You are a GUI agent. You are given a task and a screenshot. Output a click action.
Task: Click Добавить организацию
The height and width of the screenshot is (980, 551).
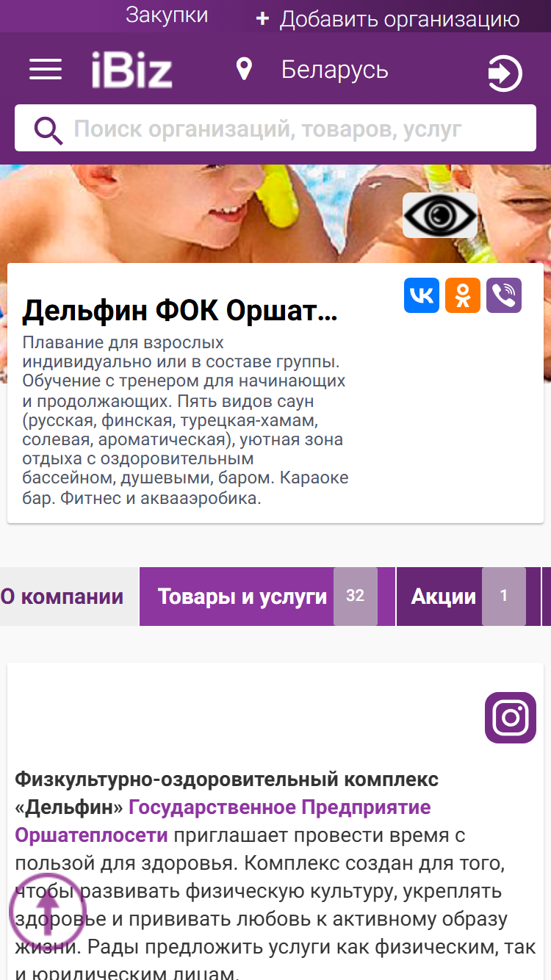point(387,19)
